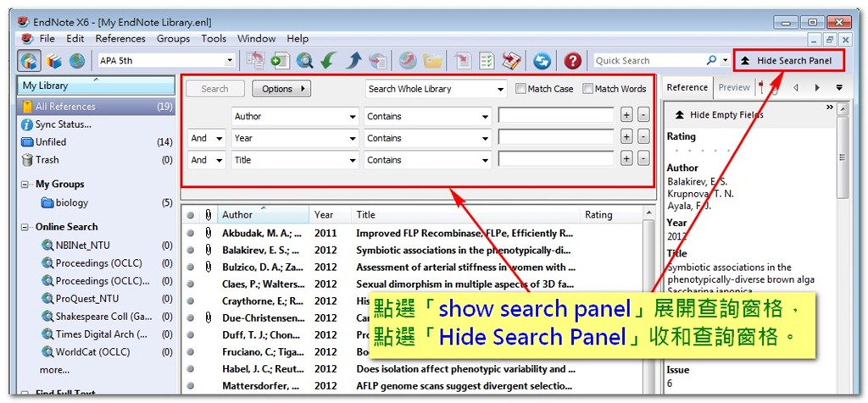
Task: Click the Options button in search panel
Action: click(x=281, y=89)
